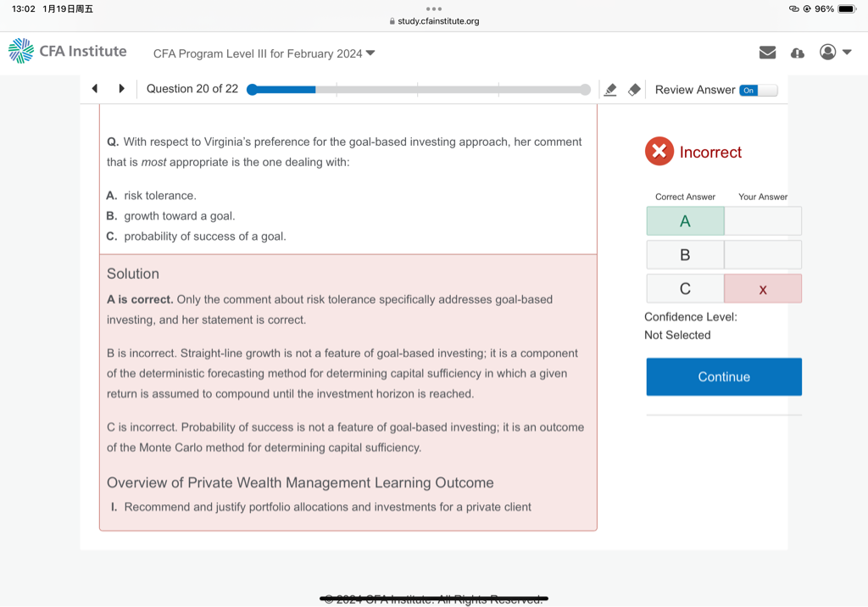Select the highlighter pen tool
The image size is (868, 607).
tap(609, 90)
